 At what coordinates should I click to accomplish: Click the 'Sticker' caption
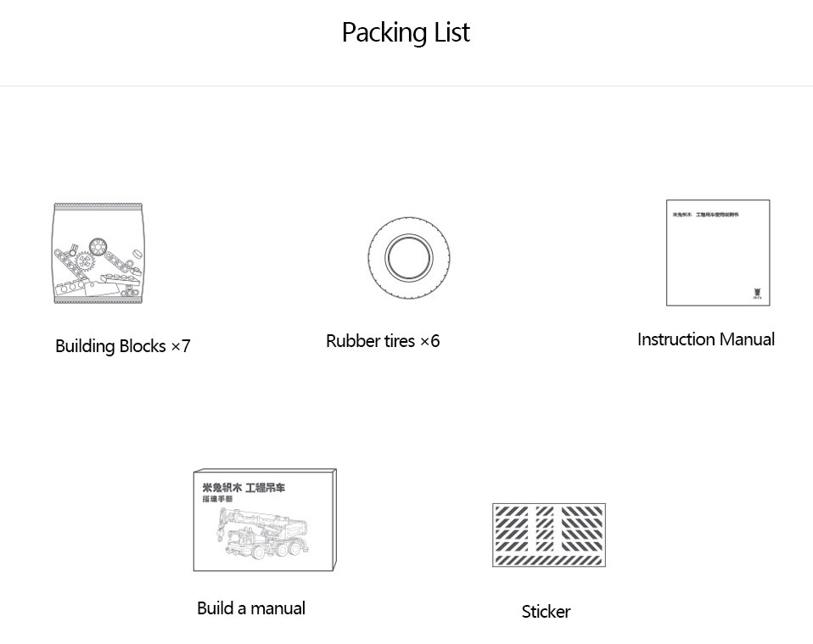pos(546,611)
